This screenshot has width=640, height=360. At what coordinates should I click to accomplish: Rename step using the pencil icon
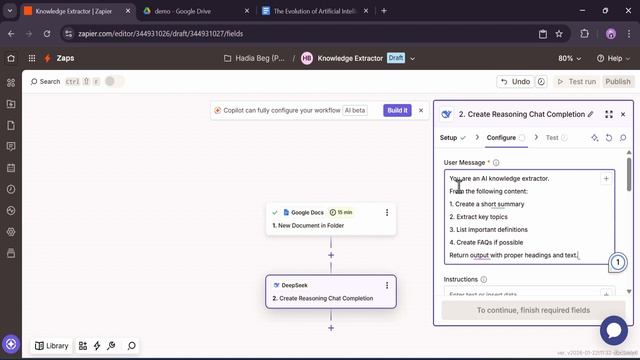coord(591,114)
